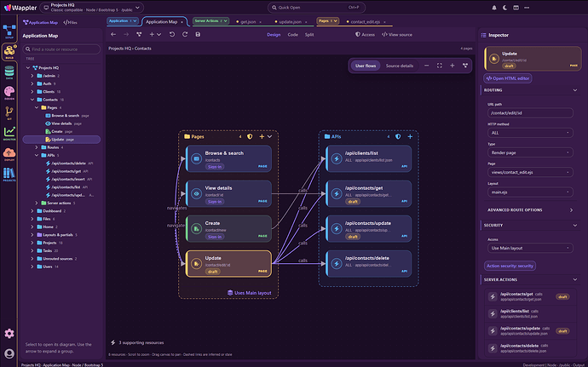Go back with the toolbar arrow
Viewport: 588px width, 367px height.
tap(113, 35)
